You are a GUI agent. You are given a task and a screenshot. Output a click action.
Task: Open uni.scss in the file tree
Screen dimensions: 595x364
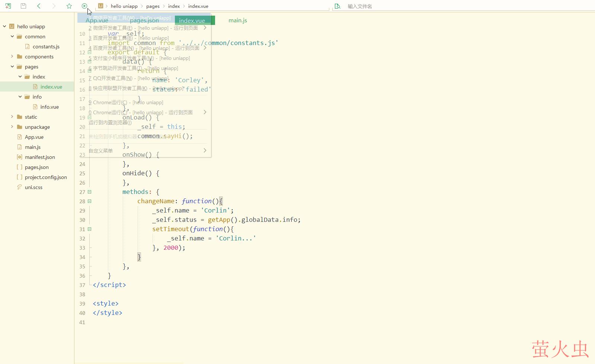(33, 187)
